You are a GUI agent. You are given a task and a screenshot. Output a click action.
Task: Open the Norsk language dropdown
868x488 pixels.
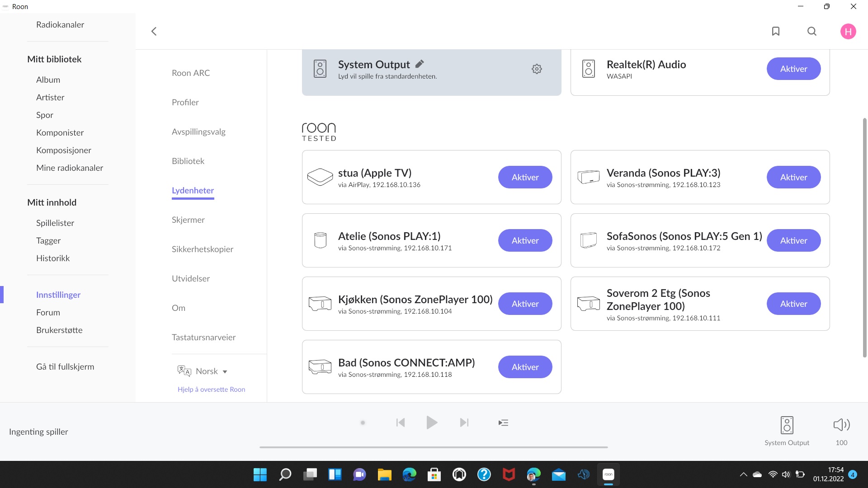click(x=203, y=371)
